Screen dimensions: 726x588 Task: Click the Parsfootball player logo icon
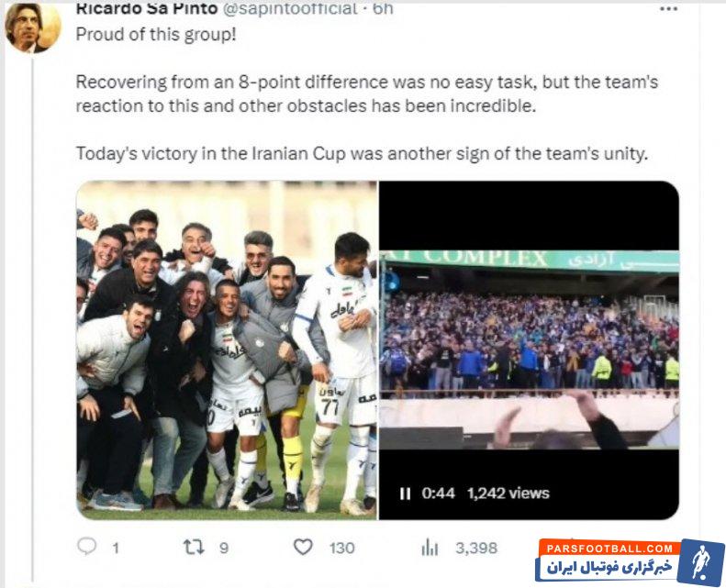[702, 561]
